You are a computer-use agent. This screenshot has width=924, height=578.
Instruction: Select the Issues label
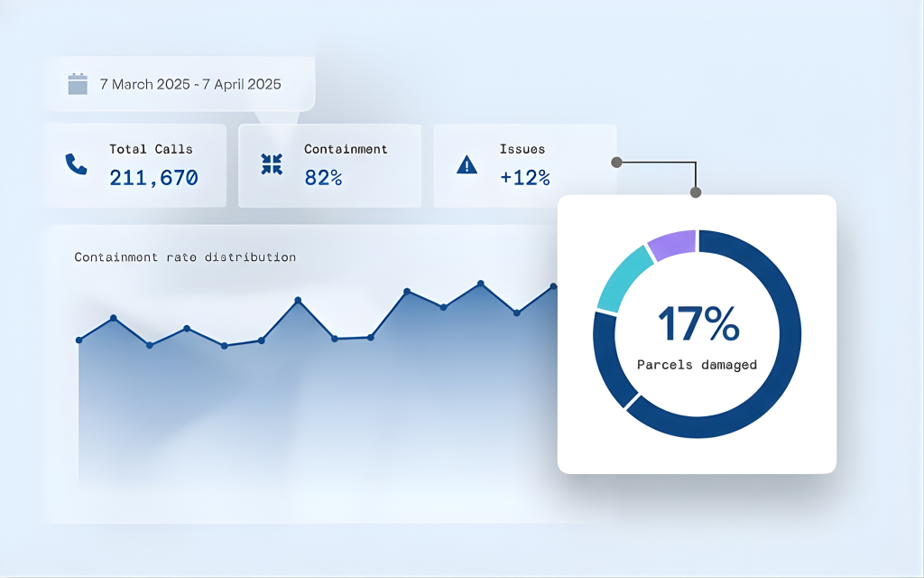point(522,149)
